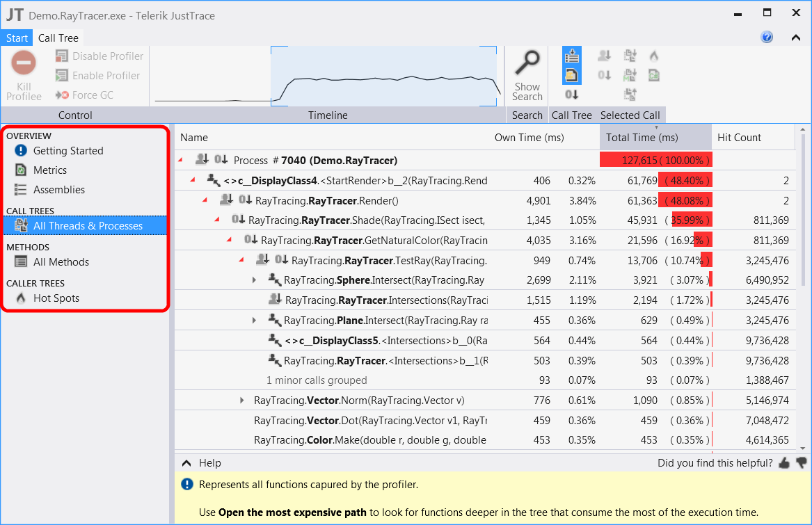This screenshot has height=525, width=812.
Task: Collapse the RayTracer.Shade node
Action: pos(218,220)
